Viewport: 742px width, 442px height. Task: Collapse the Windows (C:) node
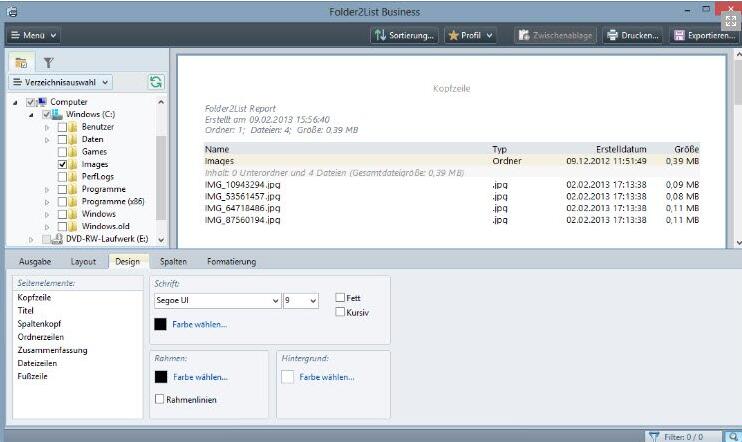click(x=31, y=115)
